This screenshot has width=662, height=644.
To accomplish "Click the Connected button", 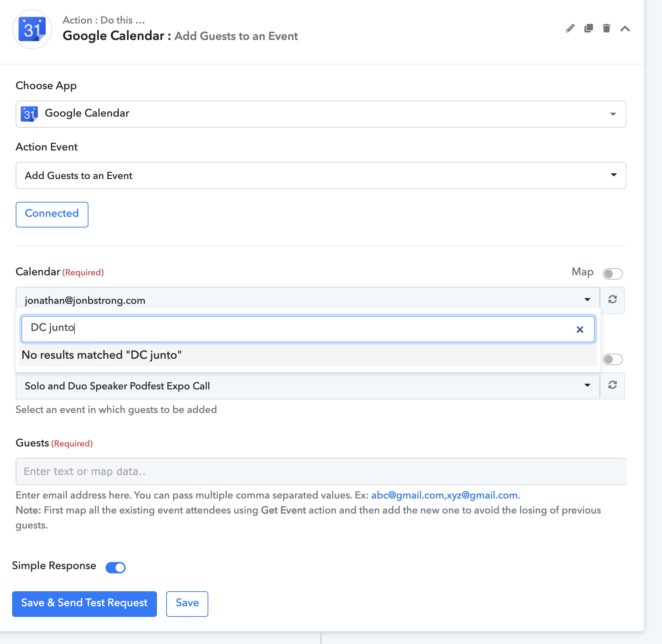I will (x=52, y=214).
